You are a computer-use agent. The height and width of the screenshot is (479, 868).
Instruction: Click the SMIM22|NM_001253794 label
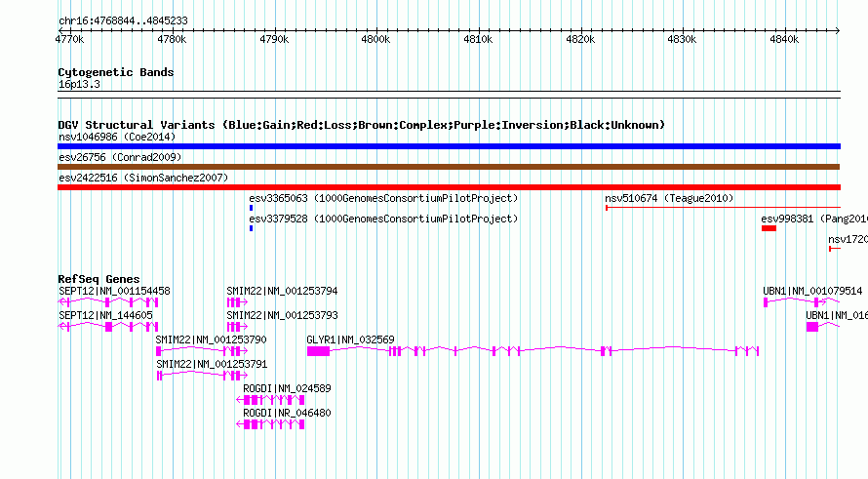282,291
